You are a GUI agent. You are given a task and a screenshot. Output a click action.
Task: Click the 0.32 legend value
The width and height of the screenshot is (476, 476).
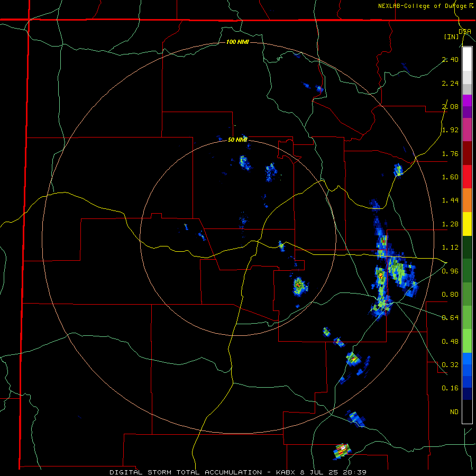coord(450,364)
